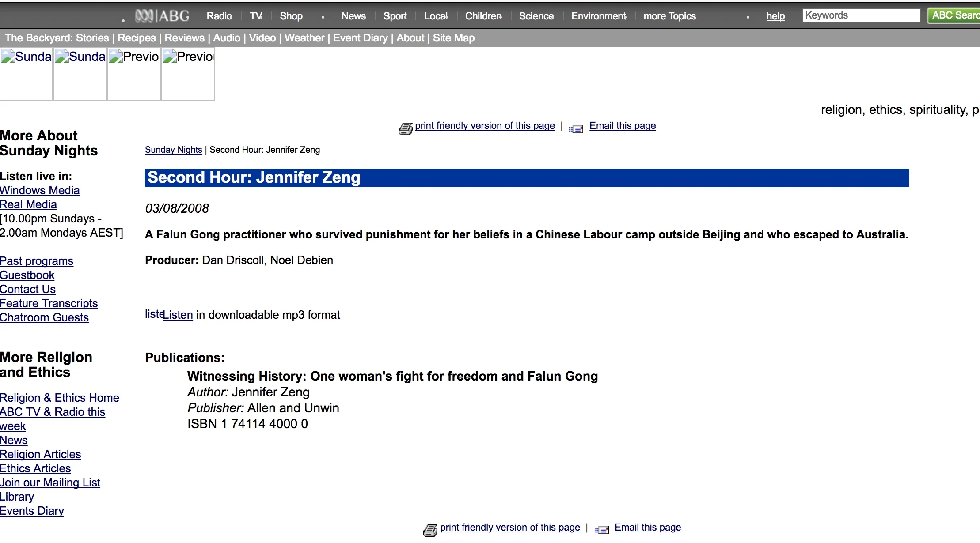Open the Sunday Nights breadcrumb link
This screenshot has height=543, width=980.
coord(173,150)
